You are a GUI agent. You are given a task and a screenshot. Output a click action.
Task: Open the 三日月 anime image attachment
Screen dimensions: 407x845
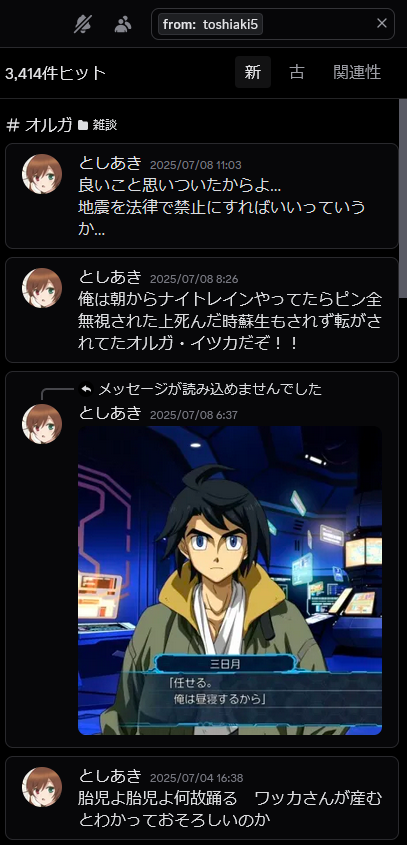tap(230, 580)
